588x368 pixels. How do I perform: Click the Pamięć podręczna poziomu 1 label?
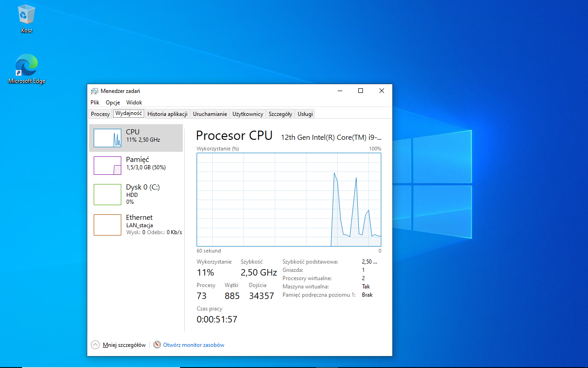[x=319, y=295]
